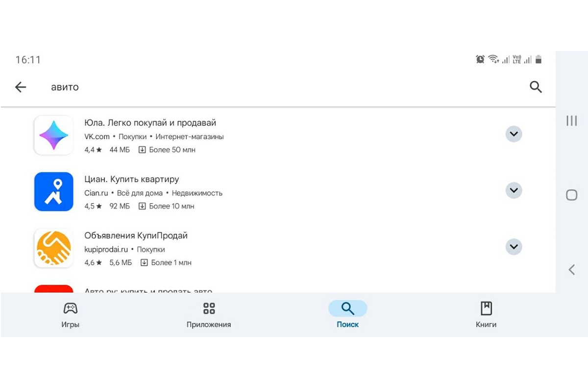Click the battery icon in status bar
The image size is (588, 392).
pyautogui.click(x=539, y=59)
